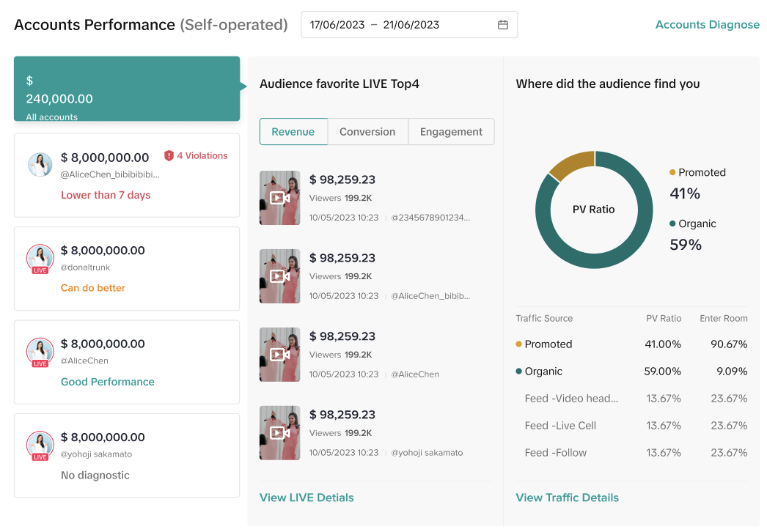Open the first LIVE video thumbnail
This screenshot has width=767, height=532.
coord(280,198)
